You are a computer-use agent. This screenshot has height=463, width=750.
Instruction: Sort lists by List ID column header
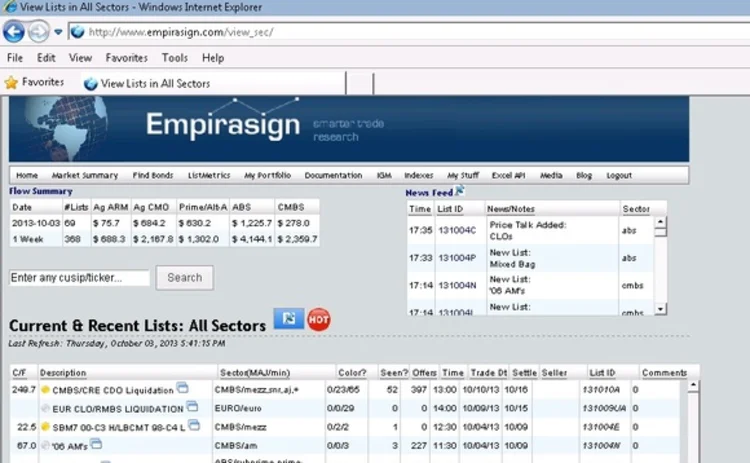click(602, 373)
